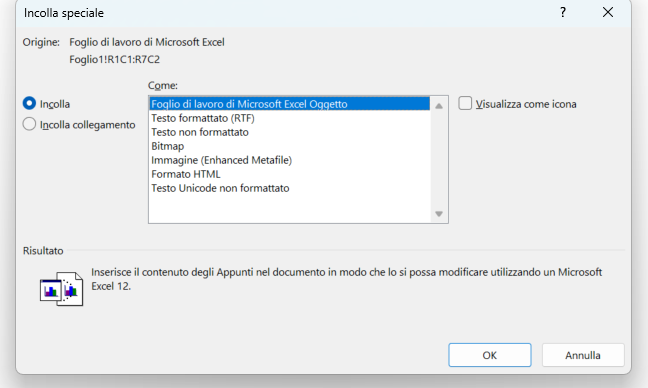648x388 pixels.
Task: Select Bitmap in the Come list
Action: [289, 146]
